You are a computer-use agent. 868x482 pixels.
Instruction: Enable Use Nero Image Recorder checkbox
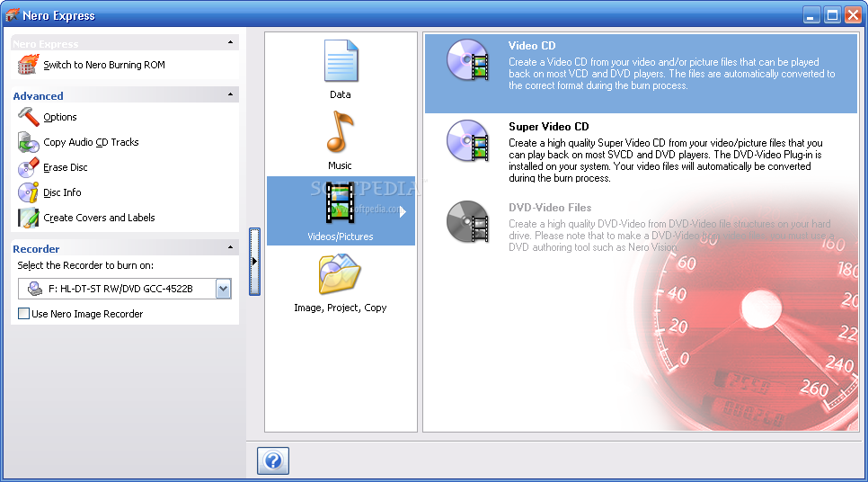click(x=23, y=314)
